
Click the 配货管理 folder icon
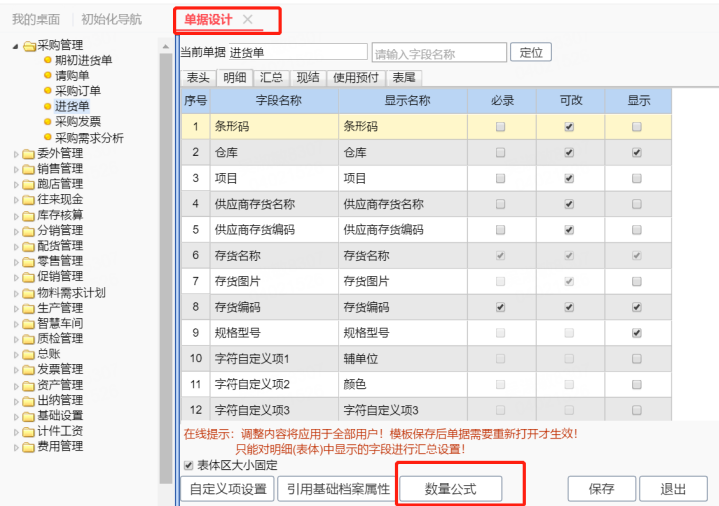pos(28,246)
